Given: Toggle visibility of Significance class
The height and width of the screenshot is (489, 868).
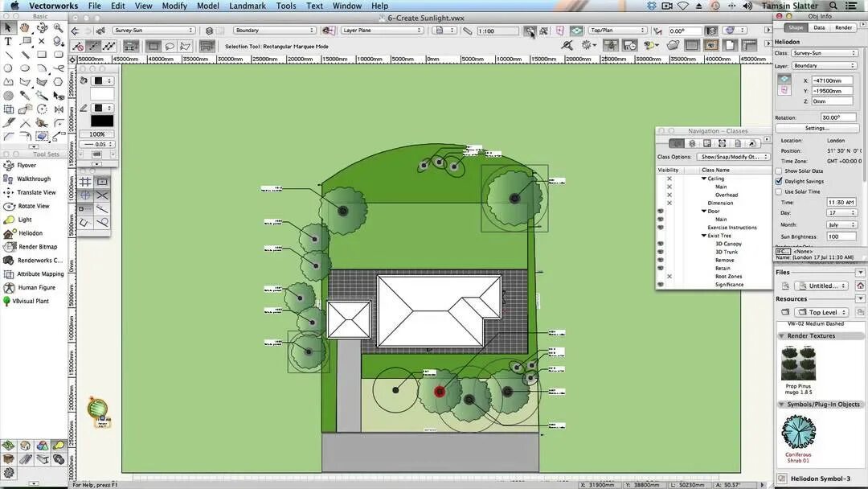Looking at the screenshot, I should (661, 285).
